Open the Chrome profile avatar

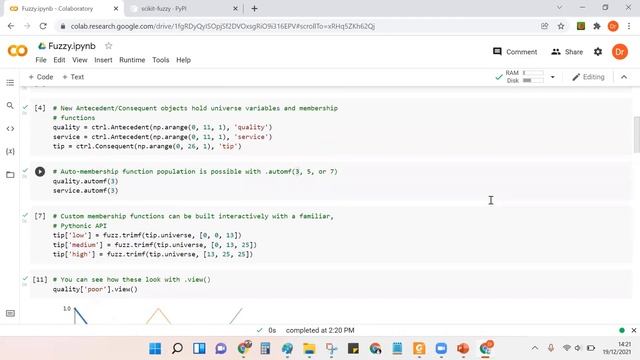[613, 26]
